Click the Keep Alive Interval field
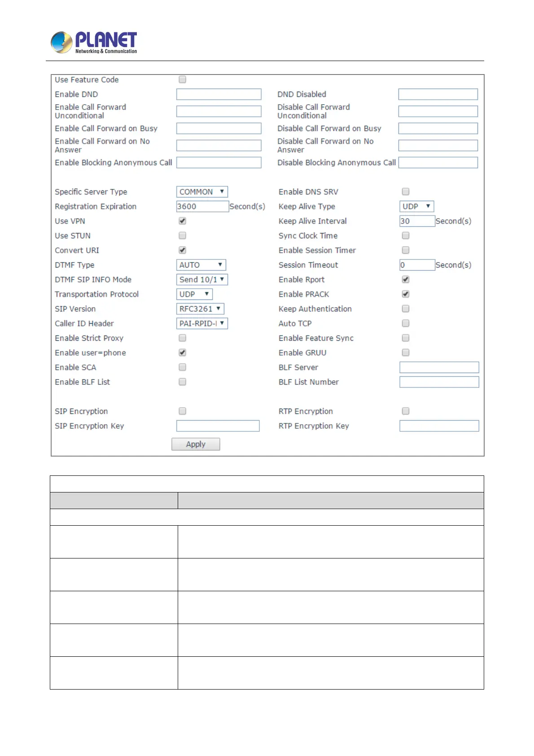 (417, 221)
